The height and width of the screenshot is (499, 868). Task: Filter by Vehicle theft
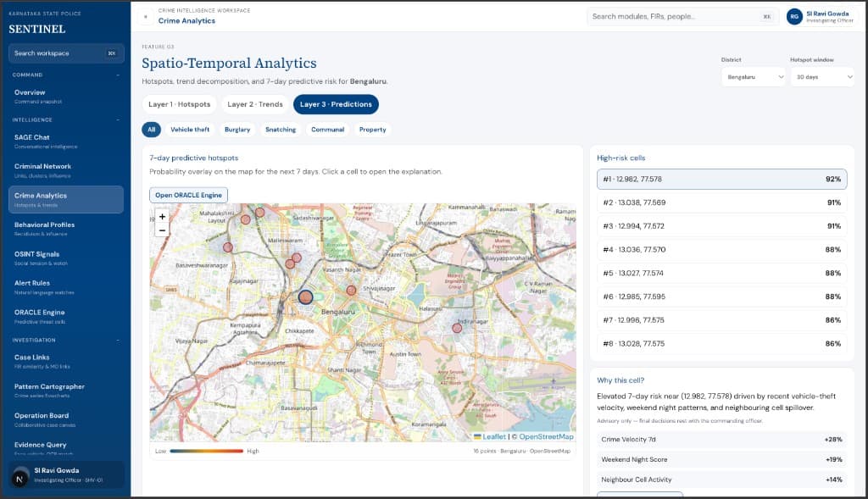[x=190, y=130]
